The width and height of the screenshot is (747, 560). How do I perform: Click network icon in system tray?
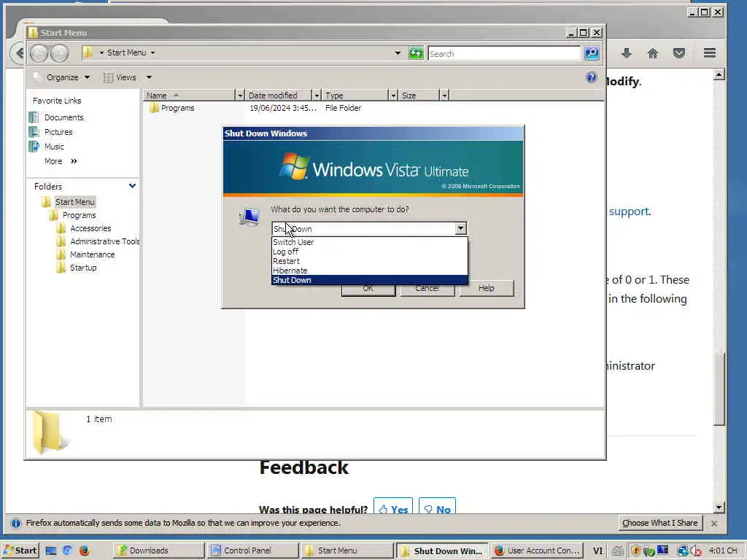tap(683, 551)
